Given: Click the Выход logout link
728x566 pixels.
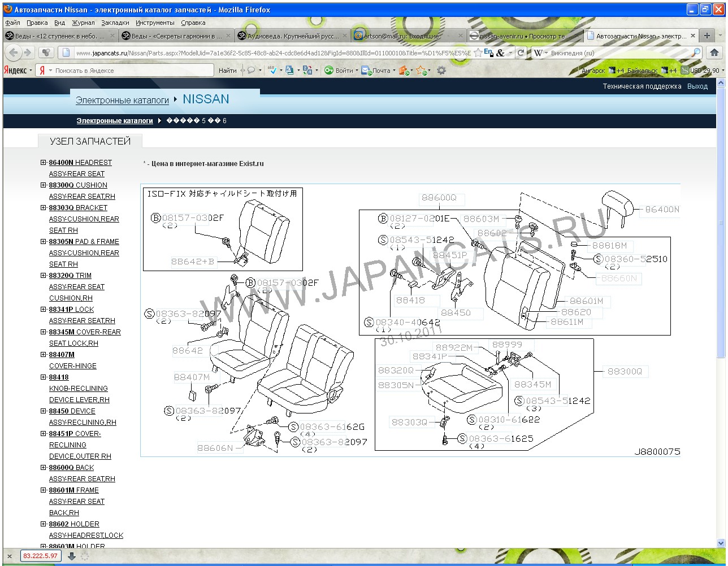Looking at the screenshot, I should (x=697, y=86).
